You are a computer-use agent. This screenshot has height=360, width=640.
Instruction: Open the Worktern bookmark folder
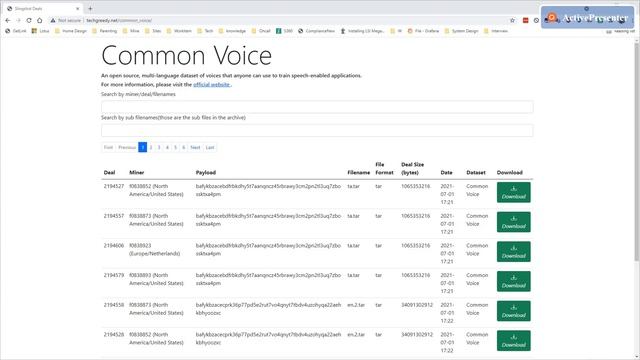[179, 31]
